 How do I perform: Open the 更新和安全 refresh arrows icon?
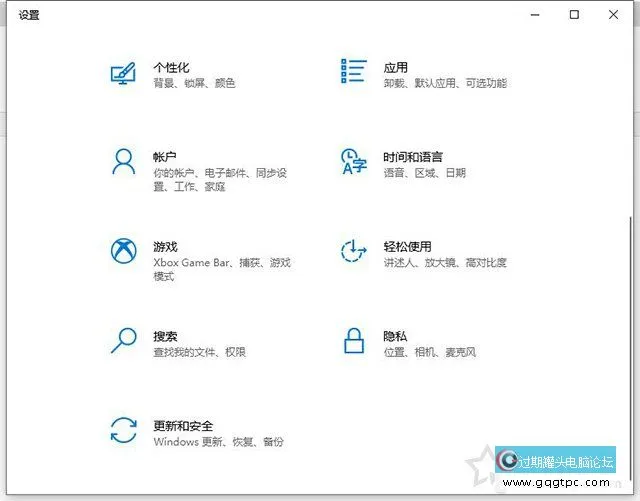coord(124,430)
